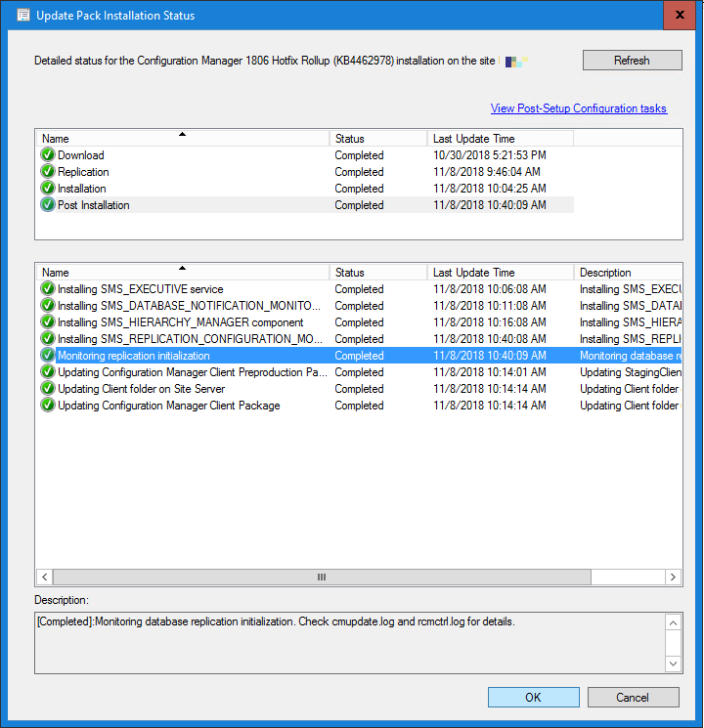Click the Monitoring database description cell in selected row
The height and width of the screenshot is (728, 704).
point(631,356)
